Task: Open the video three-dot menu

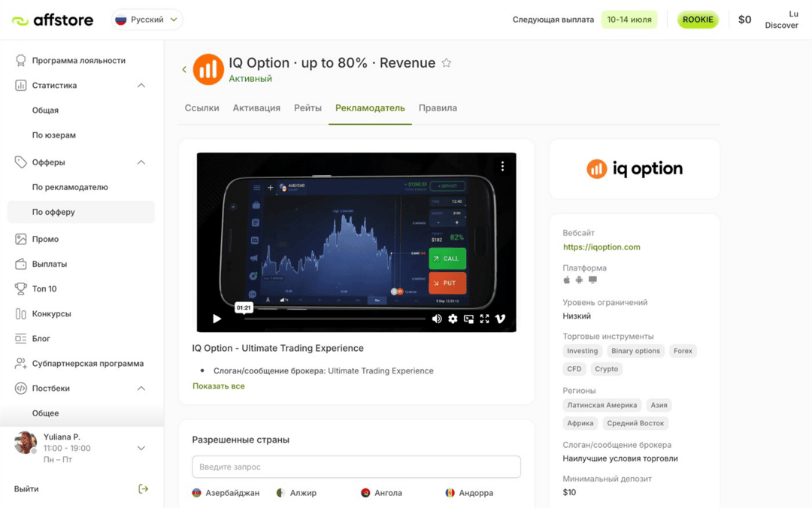Action: [502, 166]
